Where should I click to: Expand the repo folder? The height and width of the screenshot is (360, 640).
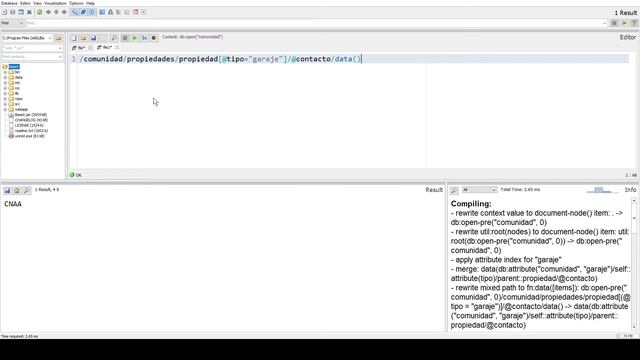coord(5,98)
